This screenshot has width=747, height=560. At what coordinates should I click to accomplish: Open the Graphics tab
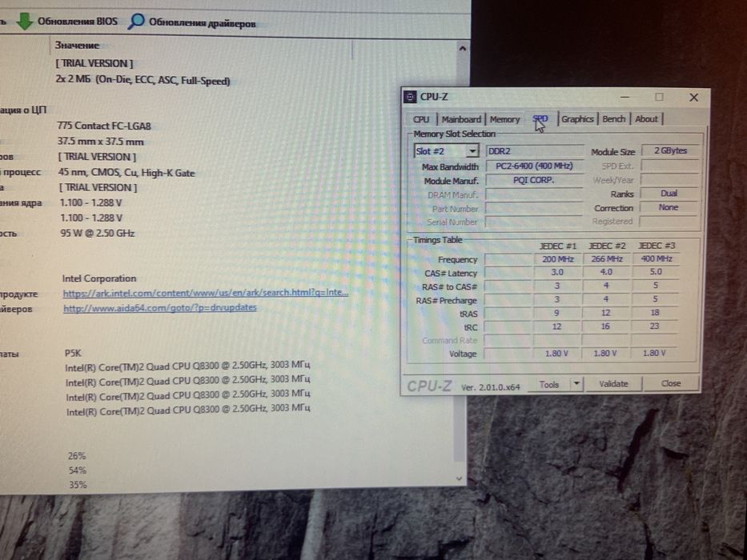[x=577, y=118]
